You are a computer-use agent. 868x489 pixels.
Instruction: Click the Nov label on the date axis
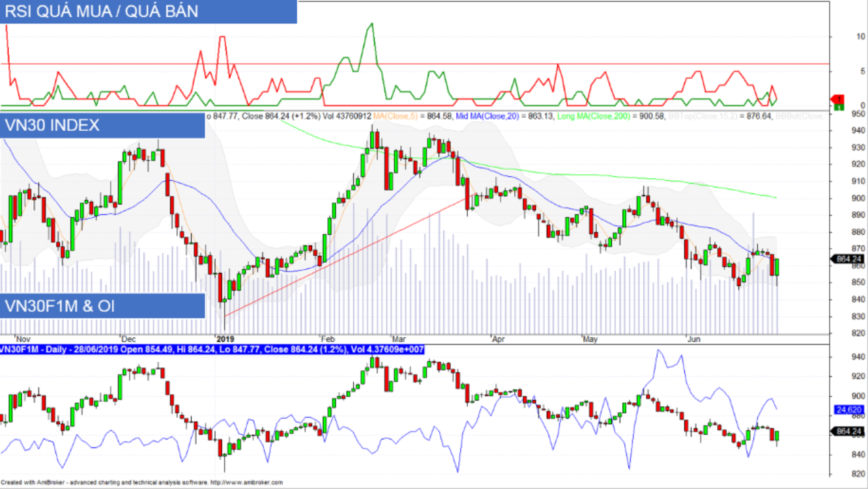23,339
